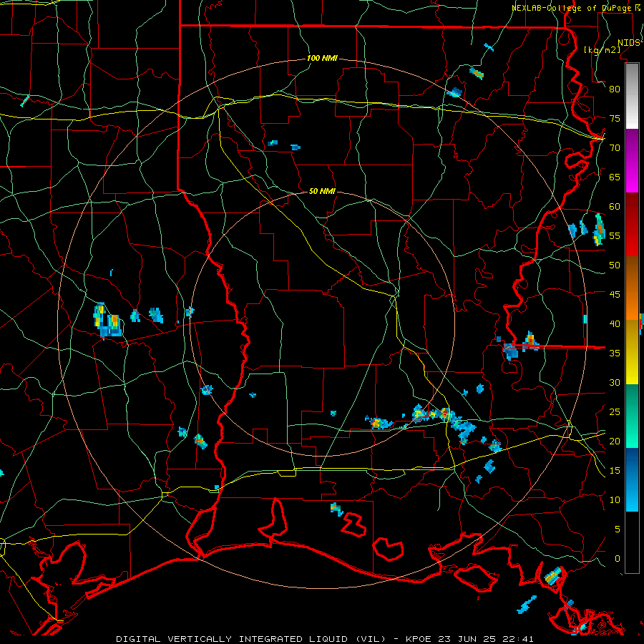
Task: Pick the orange-brown segment of the color bar
Action: [x=632, y=288]
